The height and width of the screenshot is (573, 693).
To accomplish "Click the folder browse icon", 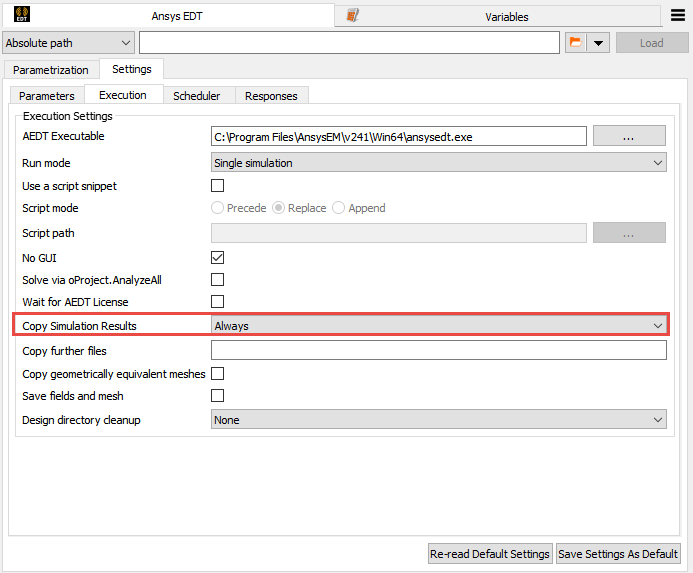I will (575, 43).
